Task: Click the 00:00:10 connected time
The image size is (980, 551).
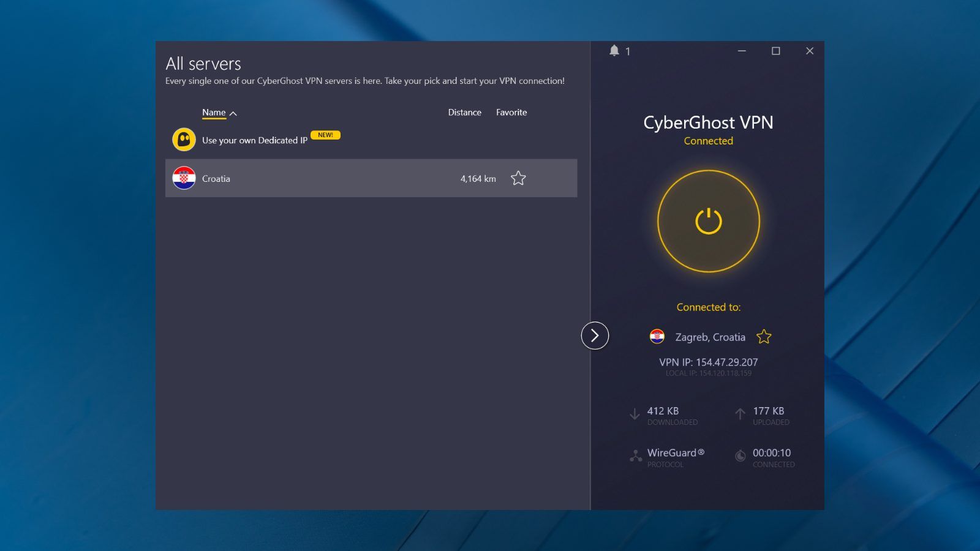Action: pos(772,453)
